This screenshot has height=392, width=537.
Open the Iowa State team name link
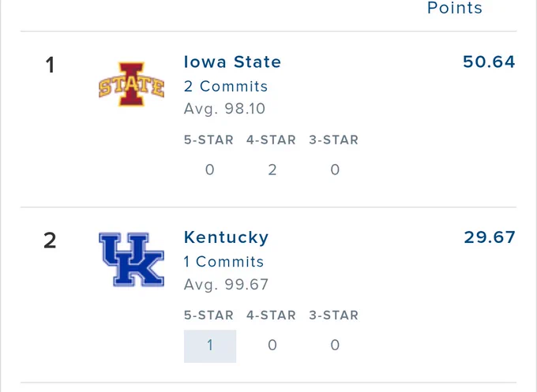pos(232,62)
